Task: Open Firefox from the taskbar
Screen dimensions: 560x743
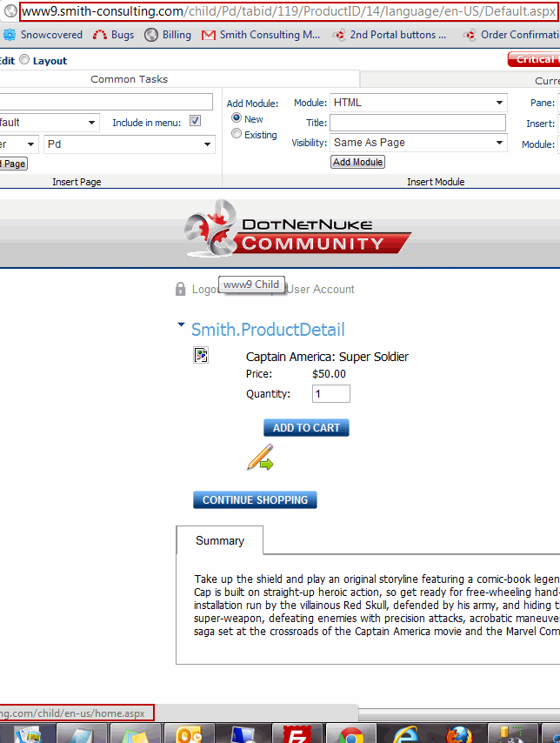Action: [x=459, y=733]
